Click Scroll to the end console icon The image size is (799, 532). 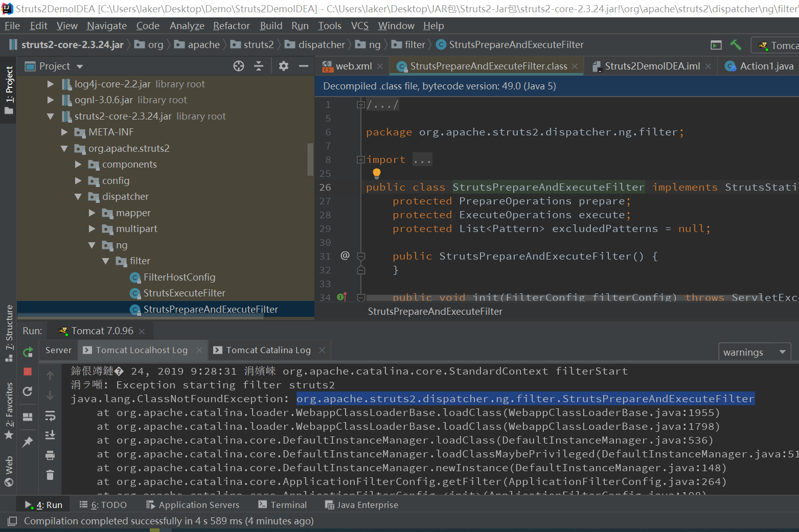pos(50,435)
